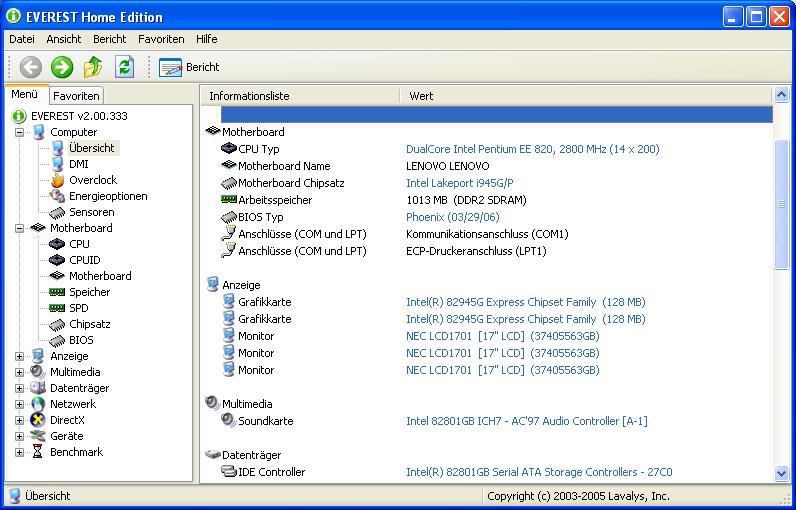Viewport: 796px width, 510px height.
Task: Expand the Benchmark tree node
Action: click(20, 452)
